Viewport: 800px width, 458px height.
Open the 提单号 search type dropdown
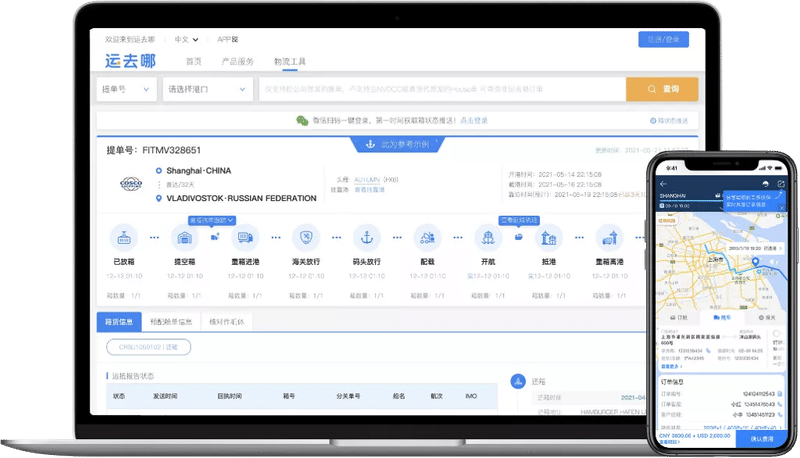126,89
